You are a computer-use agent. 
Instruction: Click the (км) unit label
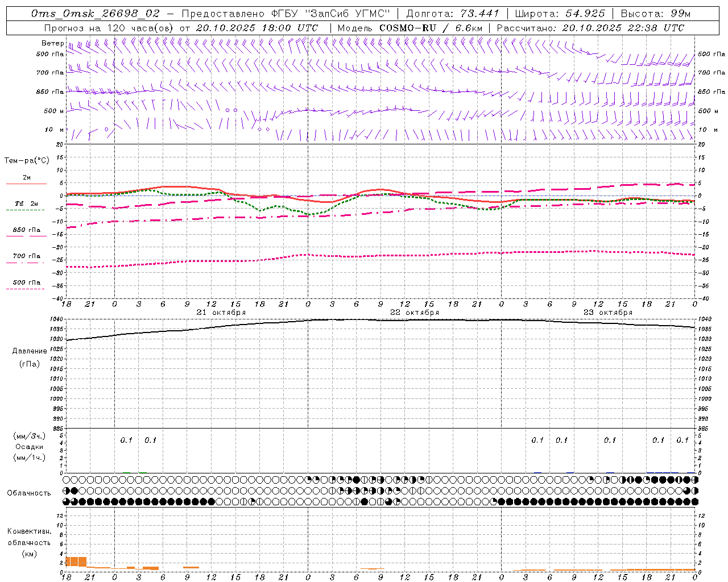coord(29,554)
